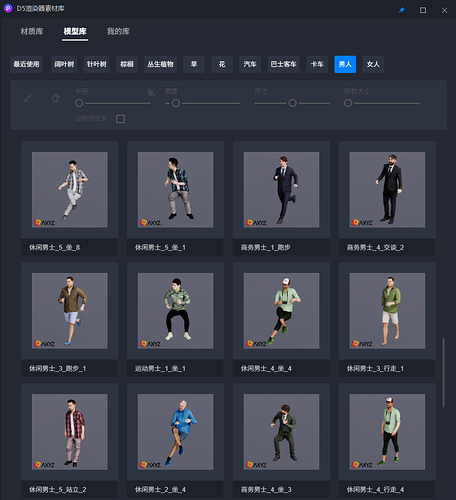Open the 我的库 tab
456x500 pixels.
click(x=118, y=31)
